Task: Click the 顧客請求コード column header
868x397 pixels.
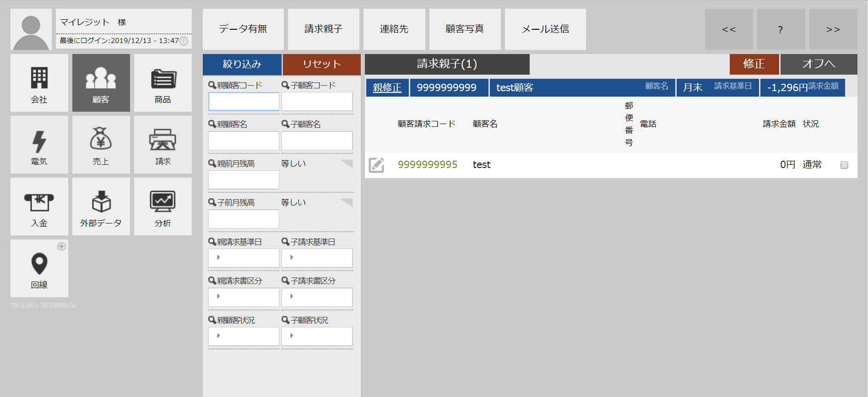Action: pos(427,124)
